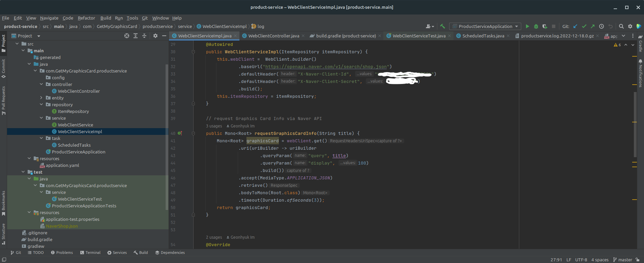This screenshot has width=644, height=263.
Task: Open Search Everywhere magnifier icon
Action: pos(621,26)
